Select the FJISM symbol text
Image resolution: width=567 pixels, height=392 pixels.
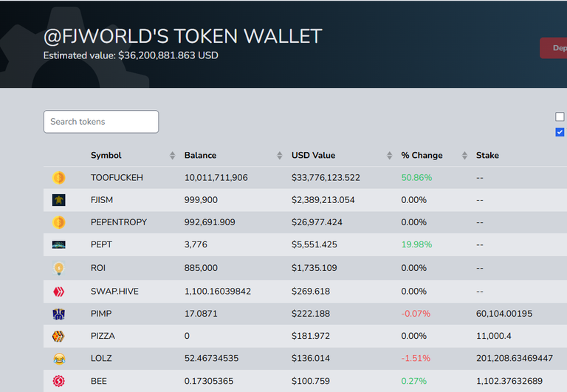tap(102, 200)
